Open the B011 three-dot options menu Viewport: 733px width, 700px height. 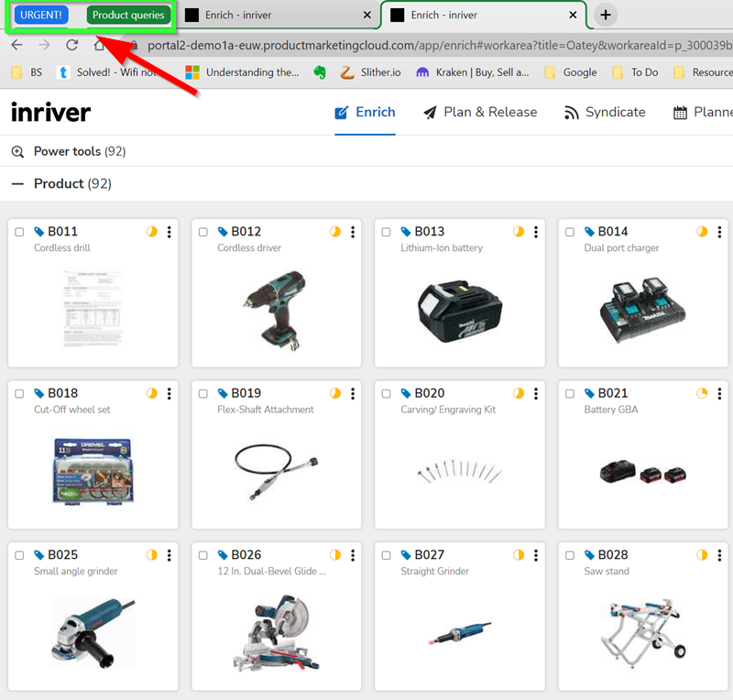[170, 232]
